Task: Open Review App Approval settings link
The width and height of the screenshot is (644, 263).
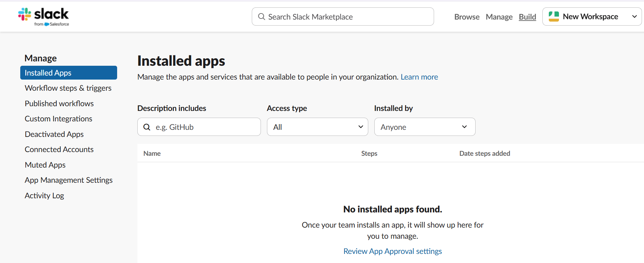Action: pyautogui.click(x=393, y=251)
